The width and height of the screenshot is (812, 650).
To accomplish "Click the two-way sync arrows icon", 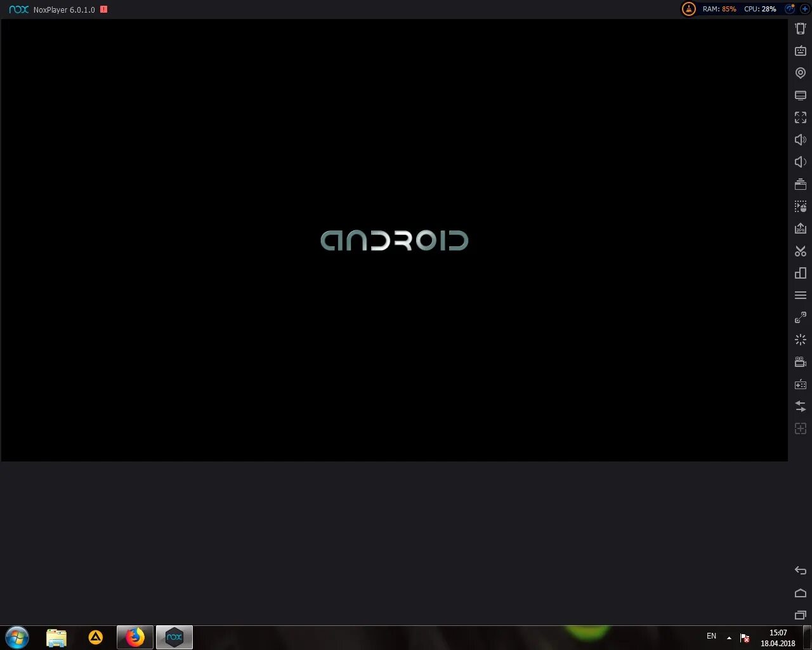I will coord(801,406).
